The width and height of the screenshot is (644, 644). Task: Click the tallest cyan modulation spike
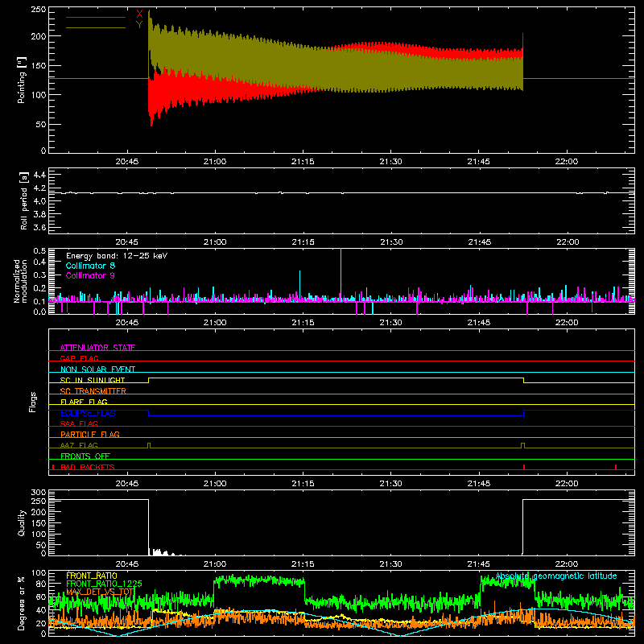341,273
